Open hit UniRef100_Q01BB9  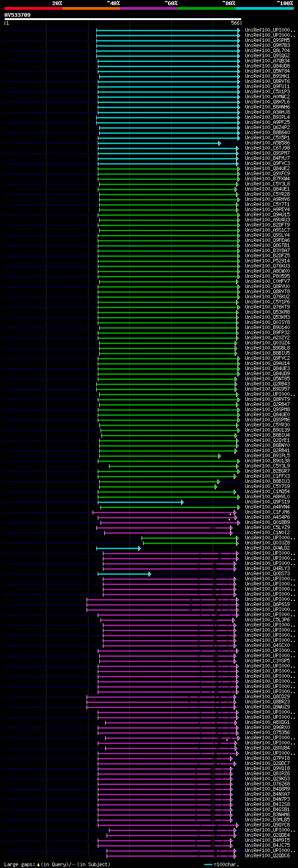click(267, 523)
